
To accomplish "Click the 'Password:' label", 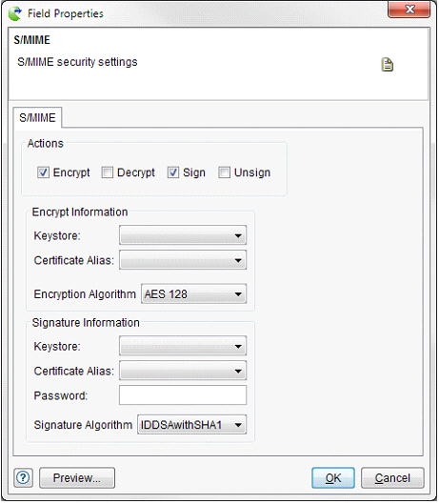I will click(x=60, y=395).
